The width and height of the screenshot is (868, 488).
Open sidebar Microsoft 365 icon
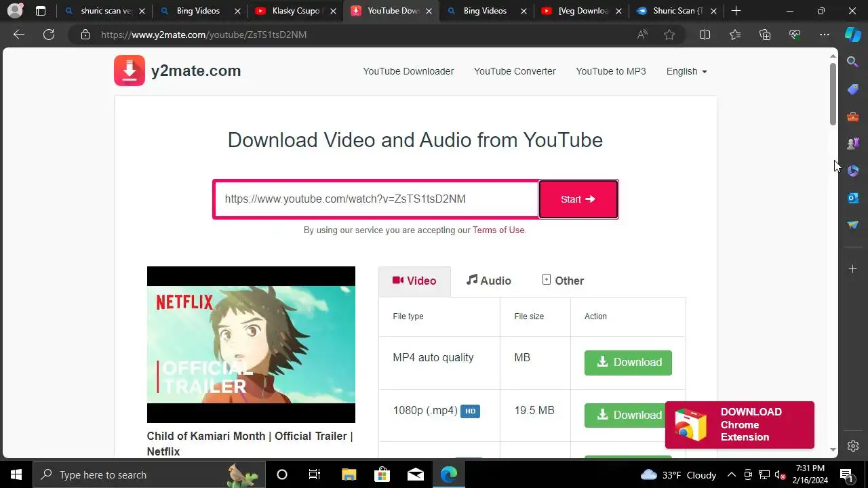pos(853,171)
